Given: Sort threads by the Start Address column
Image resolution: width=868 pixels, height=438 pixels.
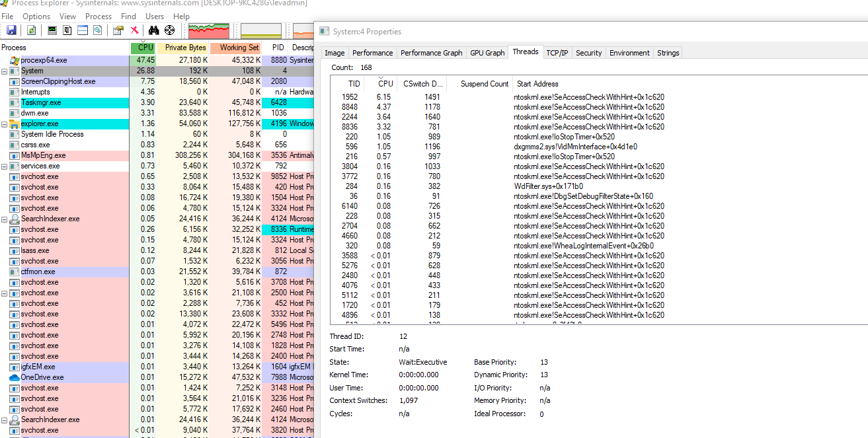Looking at the screenshot, I should pos(690,84).
